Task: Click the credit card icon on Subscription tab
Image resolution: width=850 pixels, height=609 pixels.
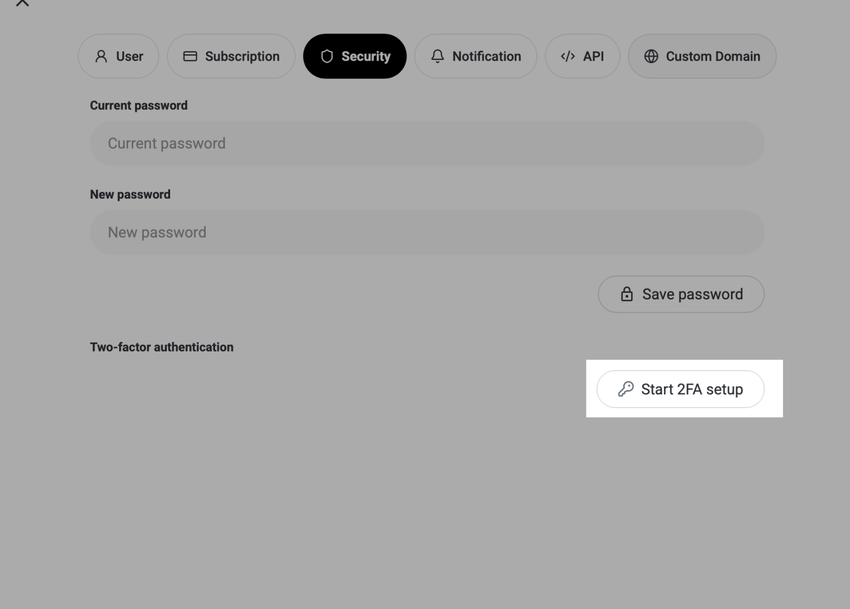Action: pos(190,57)
